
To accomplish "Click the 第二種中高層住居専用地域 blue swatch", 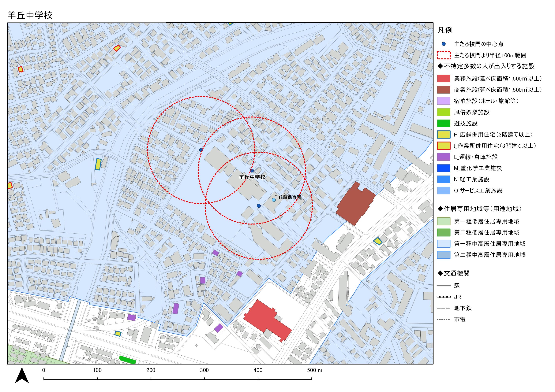I will (444, 255).
